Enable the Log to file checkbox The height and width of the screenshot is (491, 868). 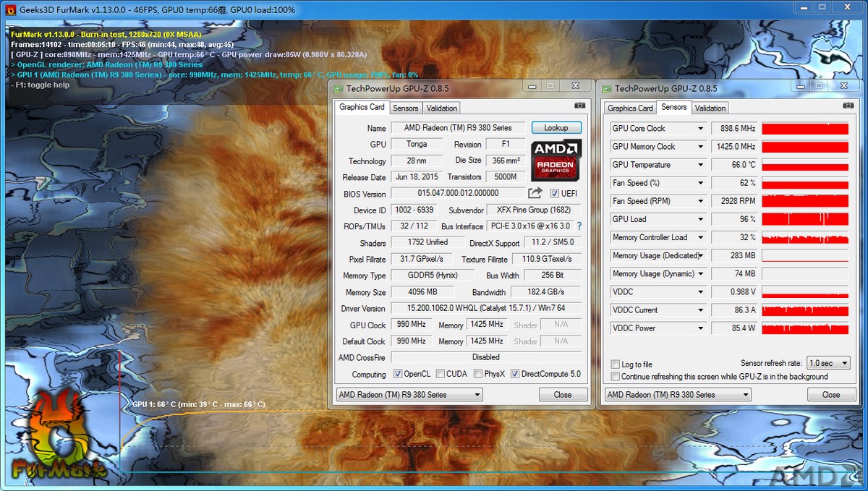[616, 364]
